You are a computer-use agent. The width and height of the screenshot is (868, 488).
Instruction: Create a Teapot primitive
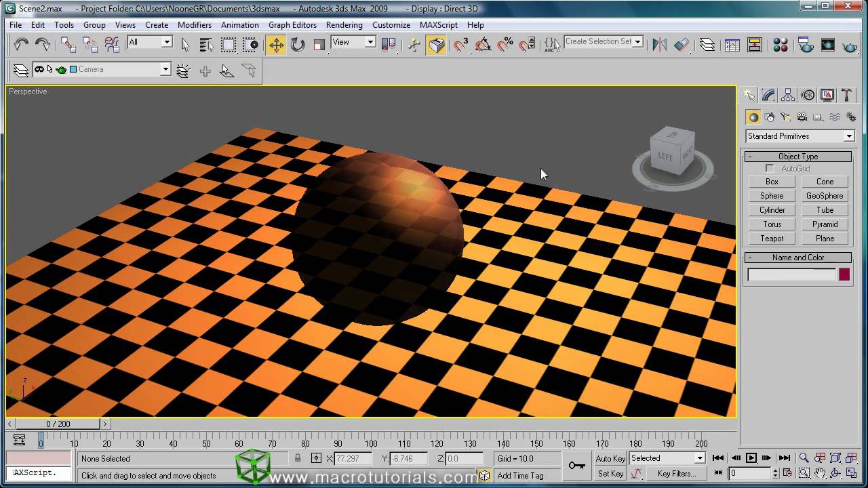click(x=772, y=239)
